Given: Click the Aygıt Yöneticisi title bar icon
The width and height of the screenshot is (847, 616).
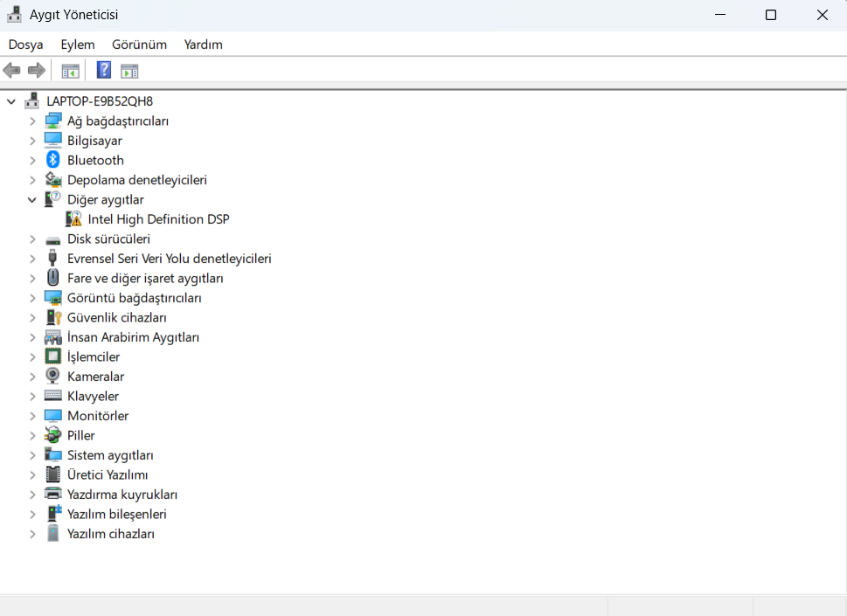Looking at the screenshot, I should (15, 15).
